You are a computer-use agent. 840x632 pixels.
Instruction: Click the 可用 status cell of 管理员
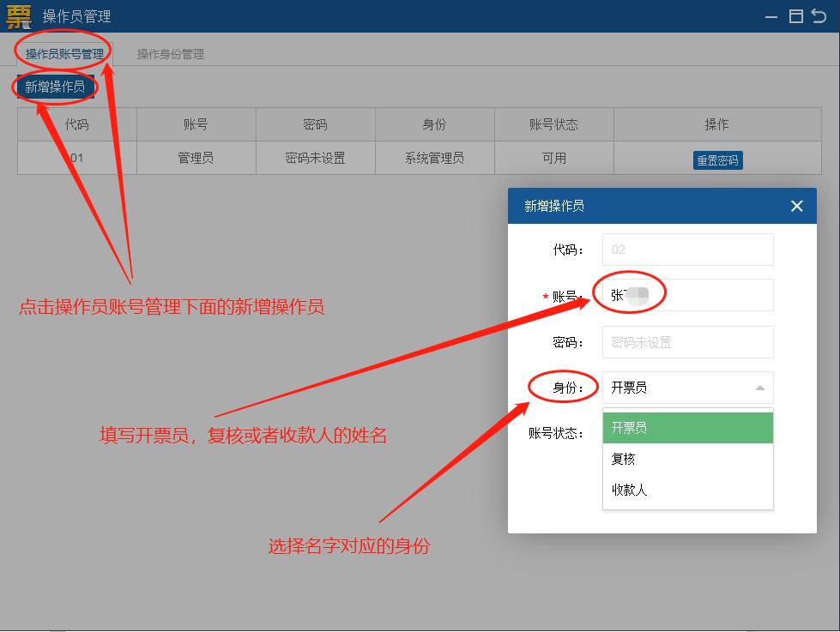click(553, 159)
